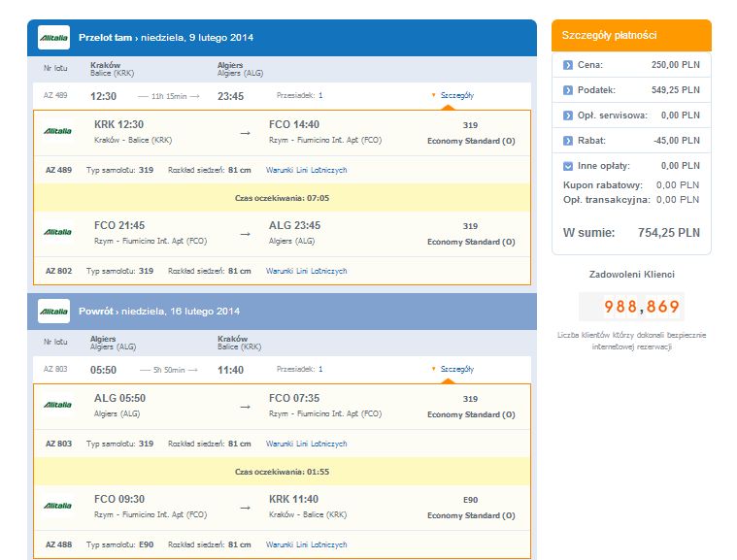
Task: Click the Cena value 250,00 PLN
Action: click(676, 65)
